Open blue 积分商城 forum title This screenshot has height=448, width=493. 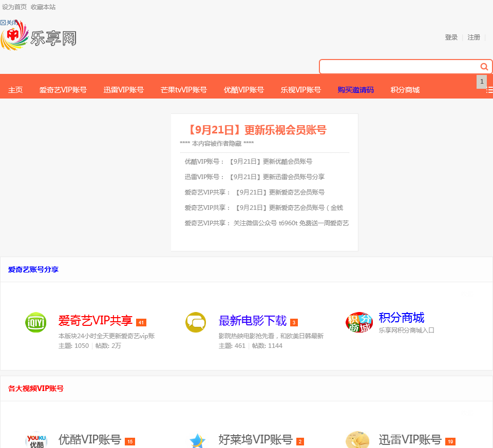point(402,318)
